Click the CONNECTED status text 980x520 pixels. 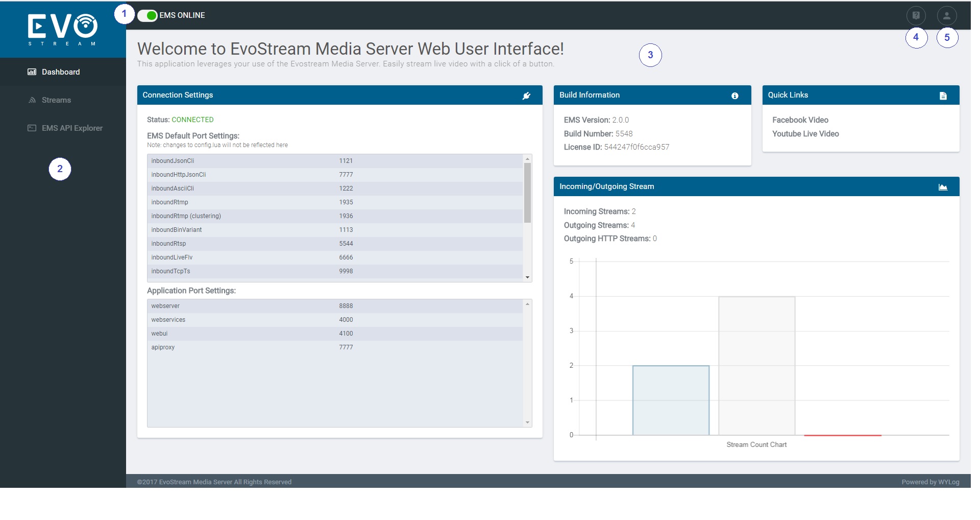click(x=192, y=120)
